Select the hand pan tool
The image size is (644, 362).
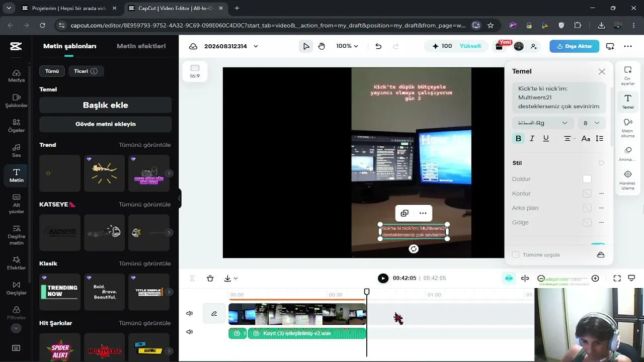[x=321, y=46]
